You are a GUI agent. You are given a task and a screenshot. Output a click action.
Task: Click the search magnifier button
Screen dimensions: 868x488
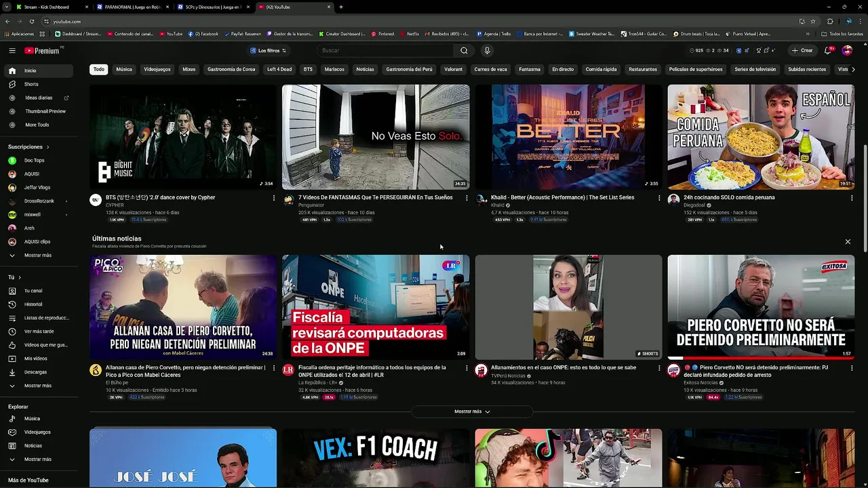pyautogui.click(x=464, y=50)
